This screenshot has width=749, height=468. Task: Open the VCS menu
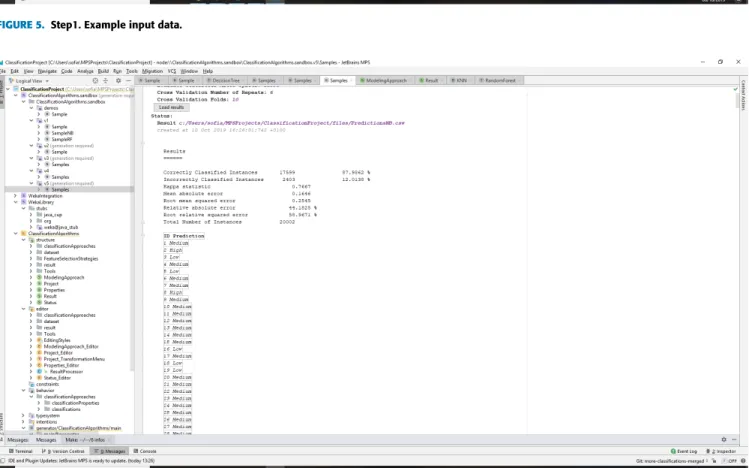pyautogui.click(x=172, y=71)
